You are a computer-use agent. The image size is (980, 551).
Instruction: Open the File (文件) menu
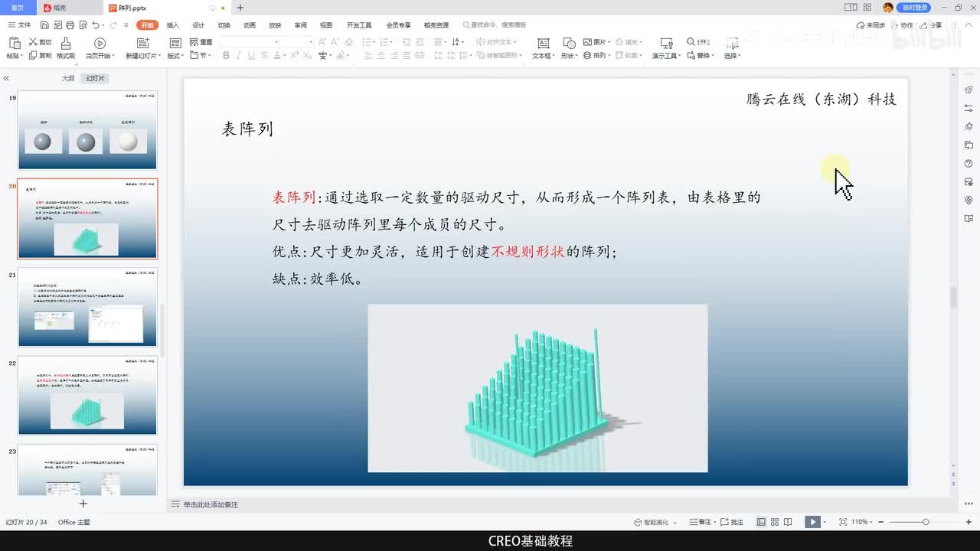[x=20, y=25]
